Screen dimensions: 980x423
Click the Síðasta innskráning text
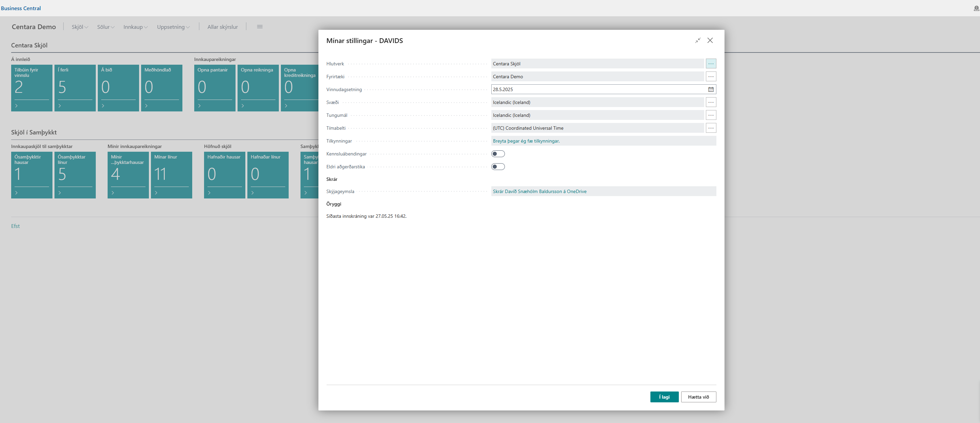366,216
